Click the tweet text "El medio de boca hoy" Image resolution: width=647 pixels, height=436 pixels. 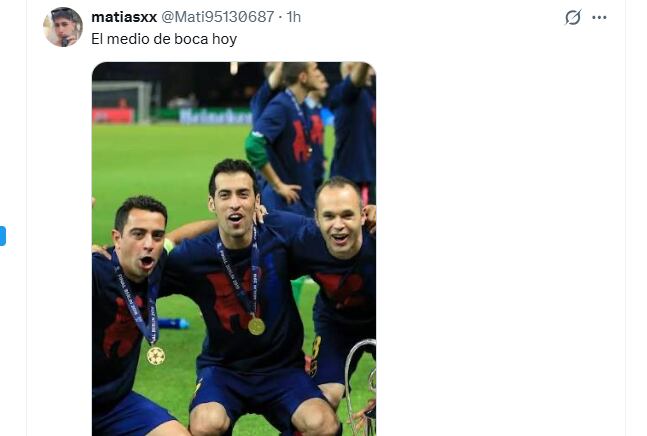(x=164, y=39)
